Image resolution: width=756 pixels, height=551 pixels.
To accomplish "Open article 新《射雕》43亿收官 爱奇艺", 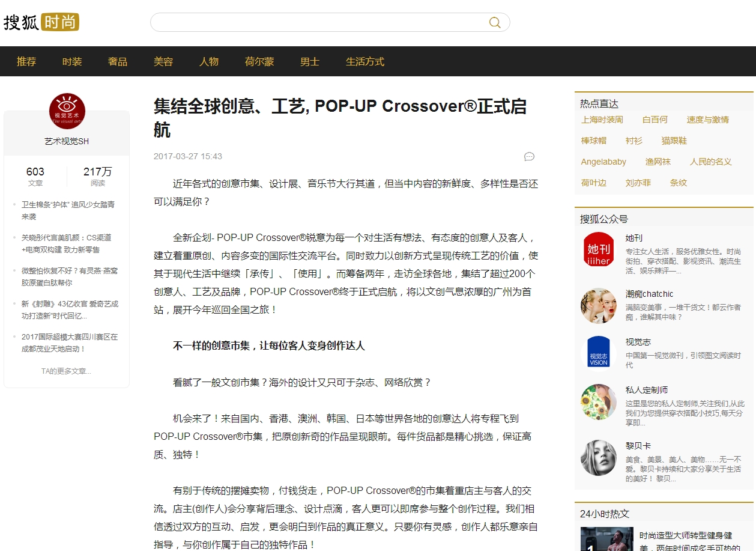I will pyautogui.click(x=70, y=309).
